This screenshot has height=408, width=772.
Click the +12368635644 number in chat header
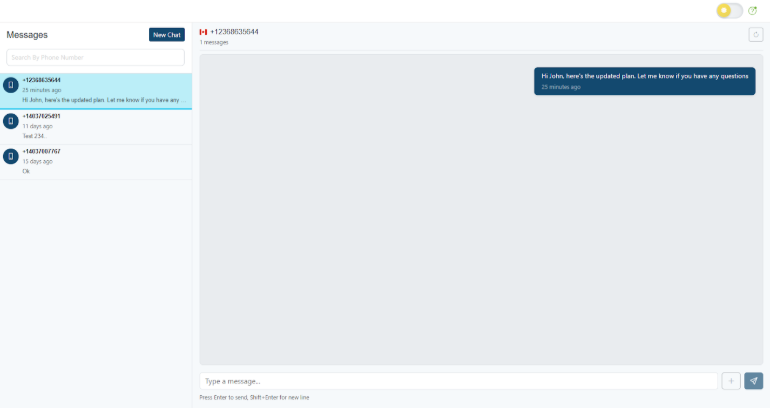234,32
